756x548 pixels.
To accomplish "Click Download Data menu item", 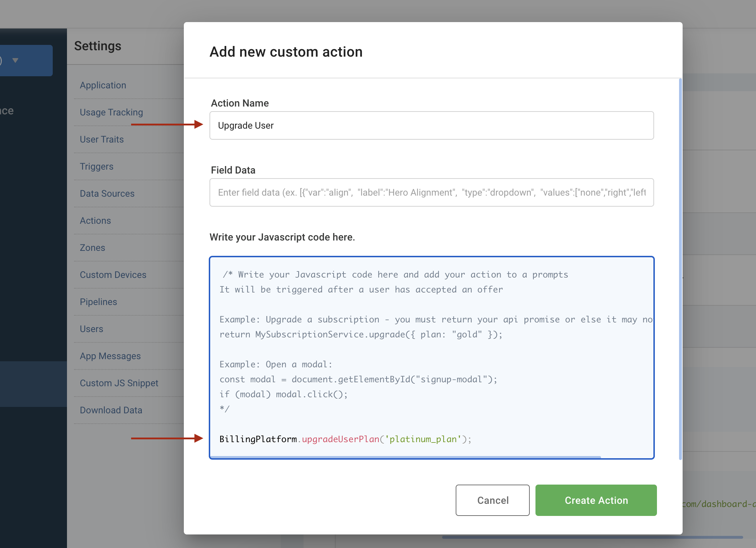I will pos(111,410).
